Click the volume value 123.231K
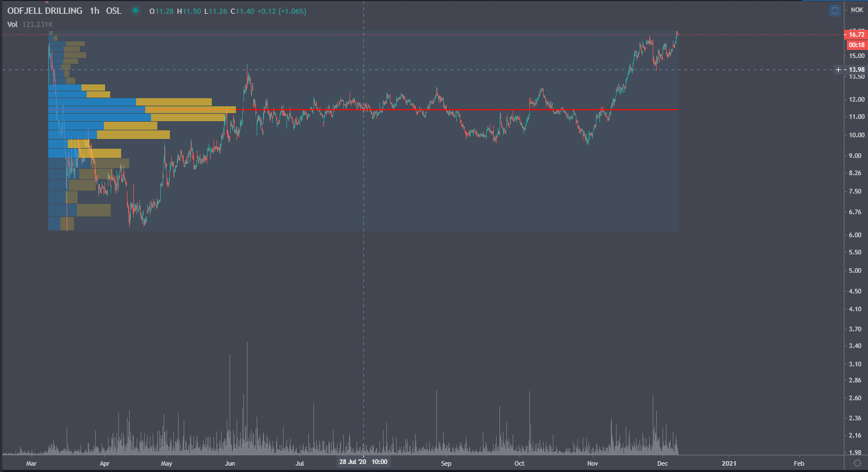The width and height of the screenshot is (868, 472). tap(38, 24)
